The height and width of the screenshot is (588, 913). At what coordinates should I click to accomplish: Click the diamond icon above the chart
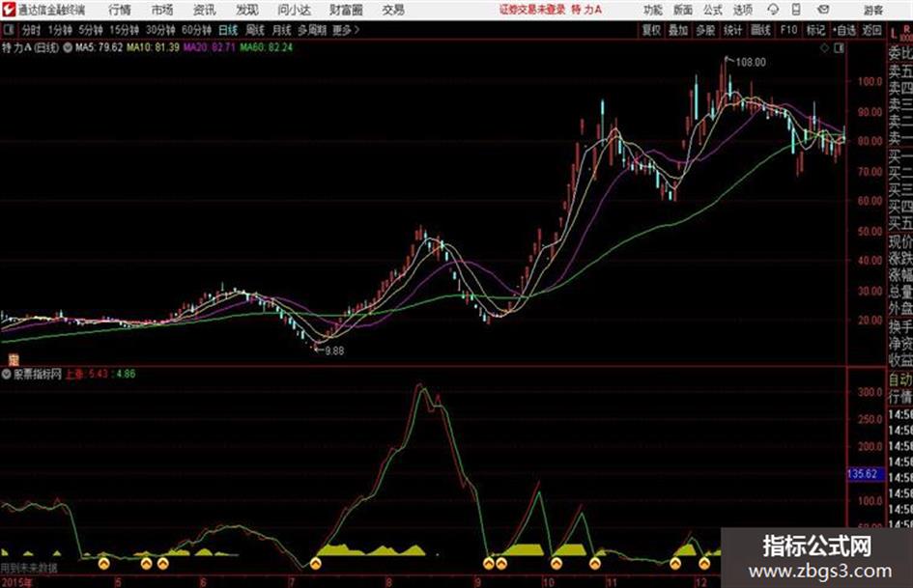coord(824,48)
